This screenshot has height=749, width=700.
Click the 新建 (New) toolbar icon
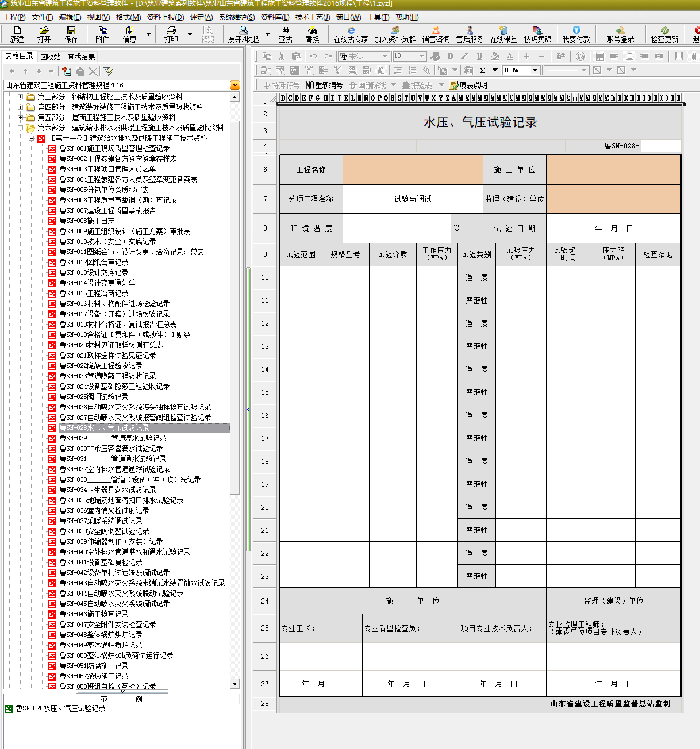click(17, 34)
